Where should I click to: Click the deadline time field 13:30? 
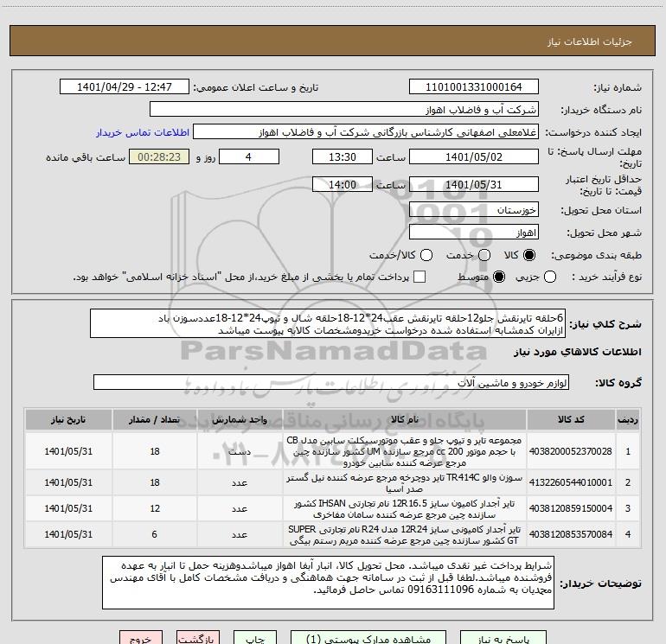(343, 156)
